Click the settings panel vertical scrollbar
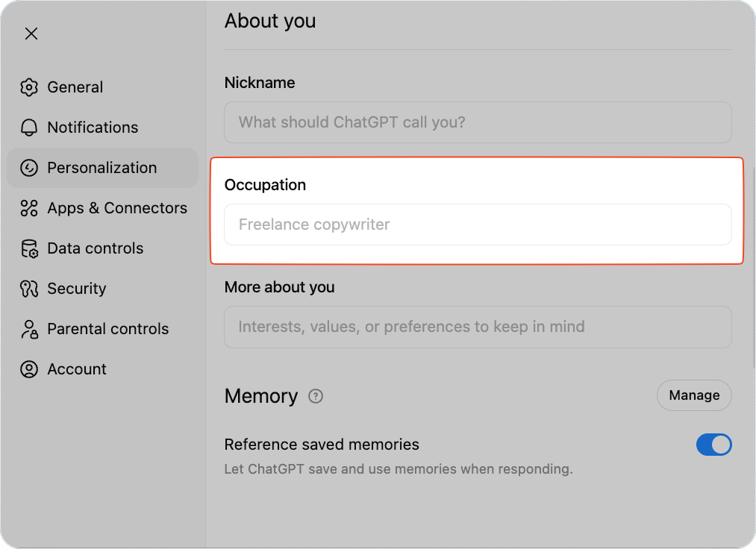756x549 pixels. coord(752,261)
